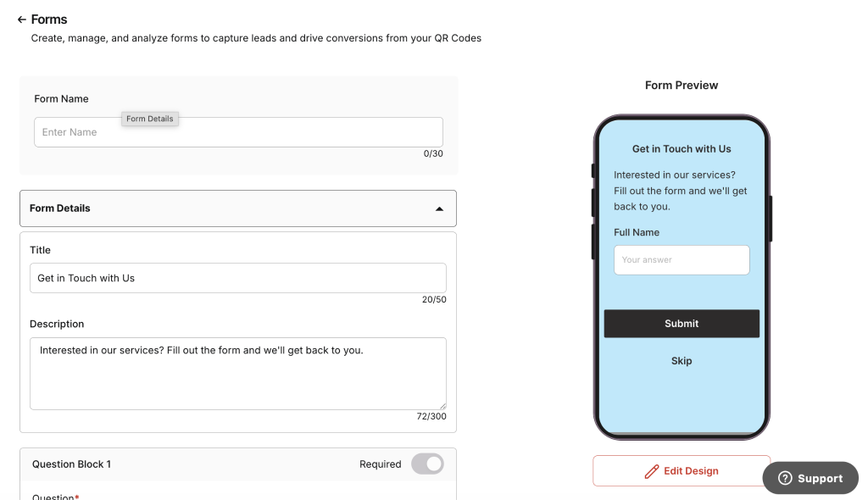Toggle the Required switch for Question Block 1

tap(427, 464)
